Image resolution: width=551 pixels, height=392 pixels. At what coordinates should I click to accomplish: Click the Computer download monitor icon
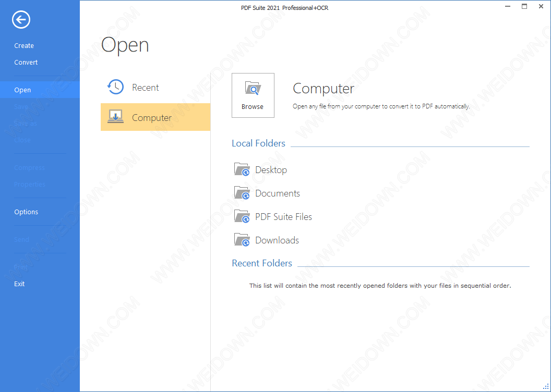115,117
